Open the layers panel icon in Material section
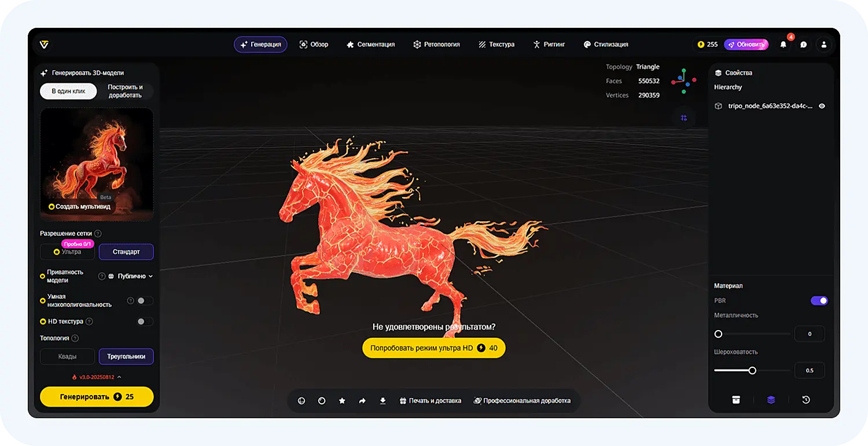Viewport: 868px width, 446px height. tap(770, 399)
